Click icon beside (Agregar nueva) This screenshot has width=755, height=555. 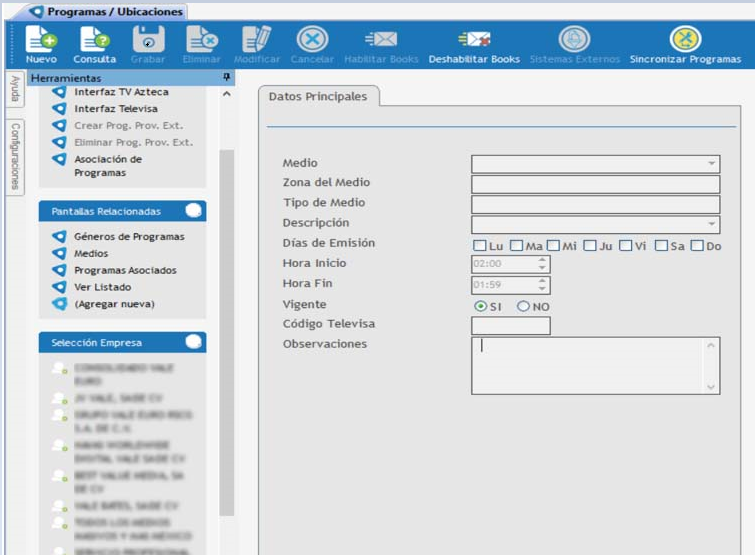[59, 304]
